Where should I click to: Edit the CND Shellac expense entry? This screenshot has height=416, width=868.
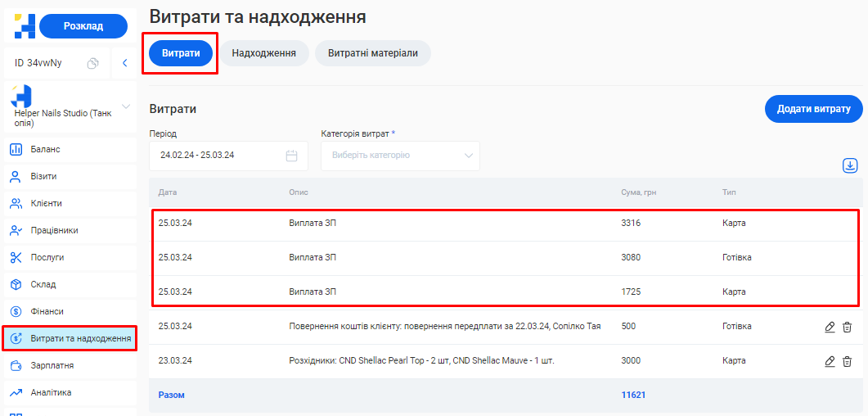click(x=830, y=361)
